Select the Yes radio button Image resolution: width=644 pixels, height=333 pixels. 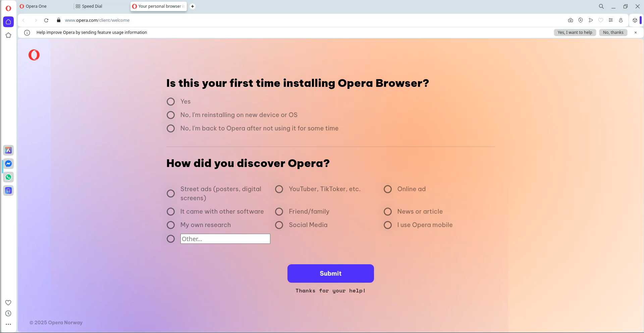coord(171,102)
